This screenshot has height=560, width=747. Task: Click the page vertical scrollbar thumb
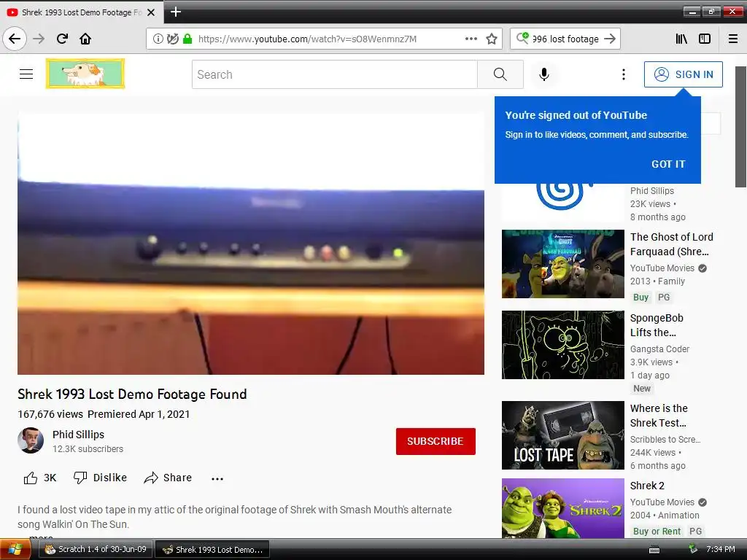pyautogui.click(x=740, y=127)
